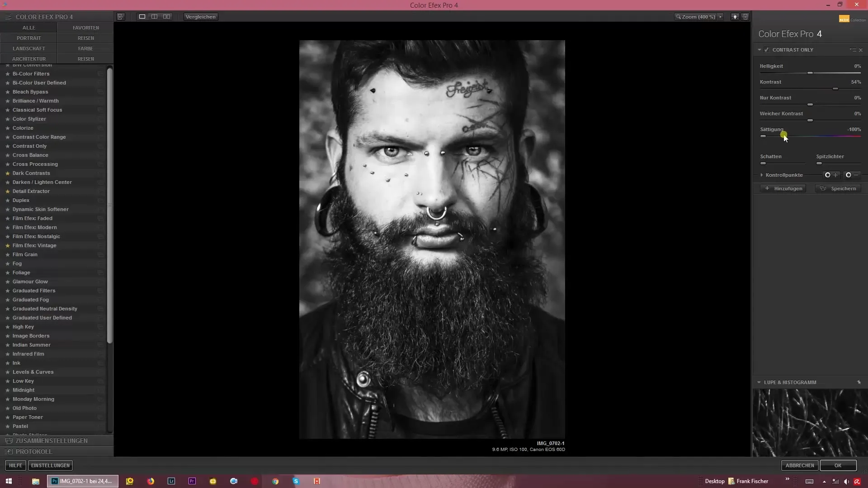Screen dimensions: 868x488
Task: Expand the Kontrollpunkte section
Action: pos(762,175)
